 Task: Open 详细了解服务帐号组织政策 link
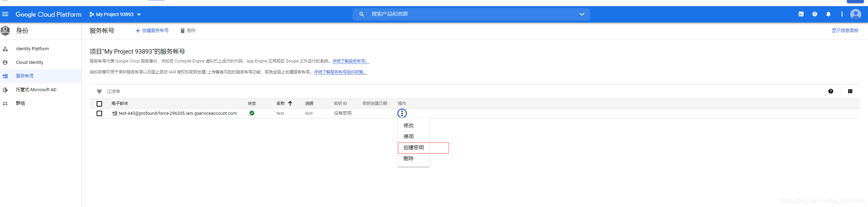340,72
